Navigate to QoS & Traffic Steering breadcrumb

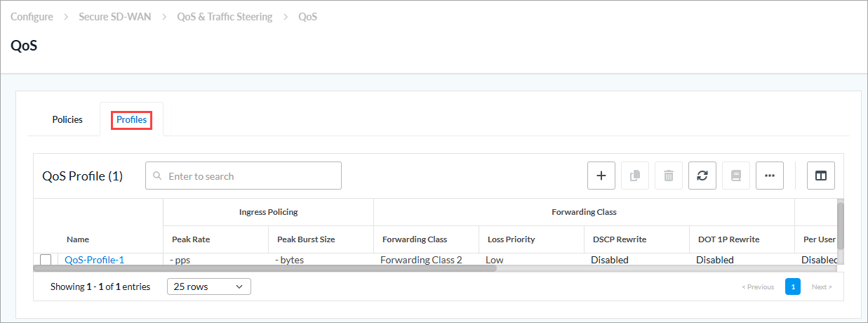click(225, 17)
